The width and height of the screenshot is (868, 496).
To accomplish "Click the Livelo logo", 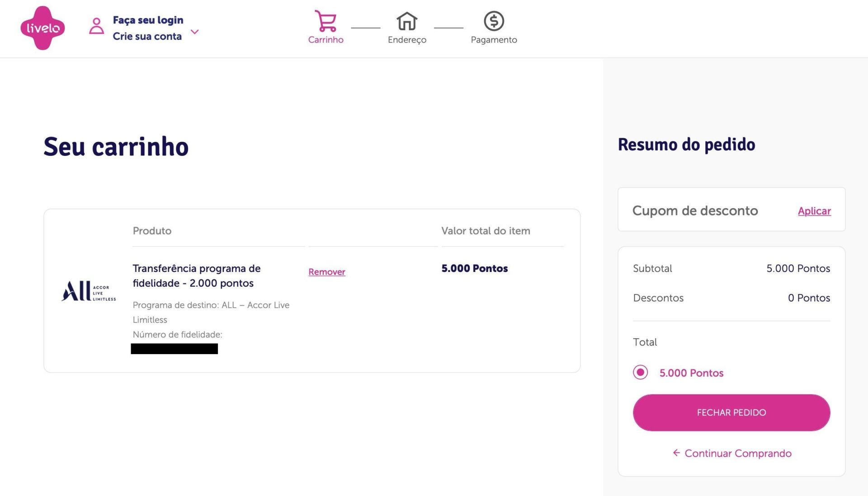I will pyautogui.click(x=43, y=28).
